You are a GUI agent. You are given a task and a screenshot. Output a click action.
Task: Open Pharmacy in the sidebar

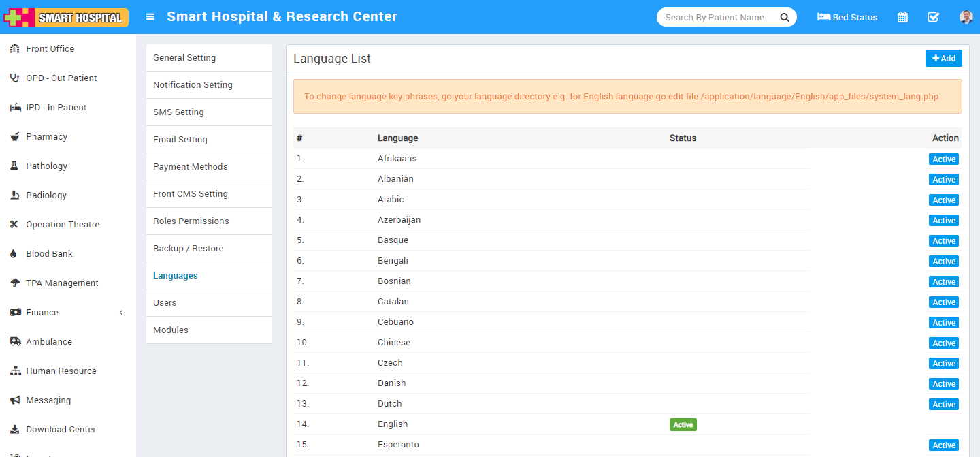point(46,137)
